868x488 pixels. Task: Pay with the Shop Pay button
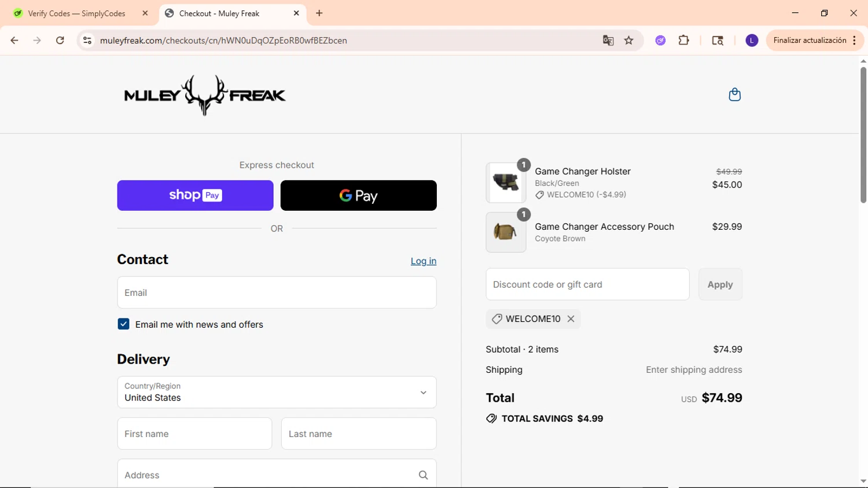tap(195, 196)
